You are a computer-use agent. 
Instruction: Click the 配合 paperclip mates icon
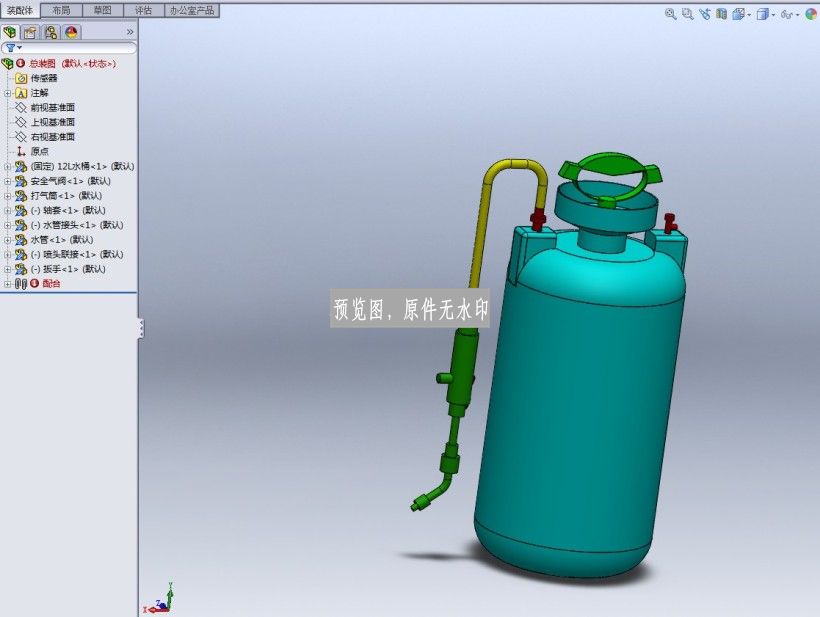coord(21,283)
